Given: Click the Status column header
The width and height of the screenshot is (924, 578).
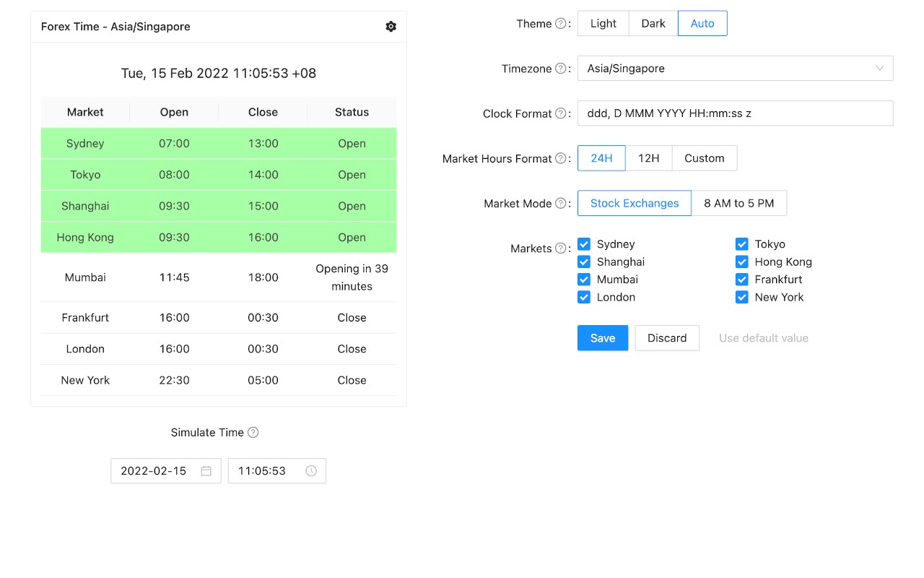Looking at the screenshot, I should [x=352, y=112].
